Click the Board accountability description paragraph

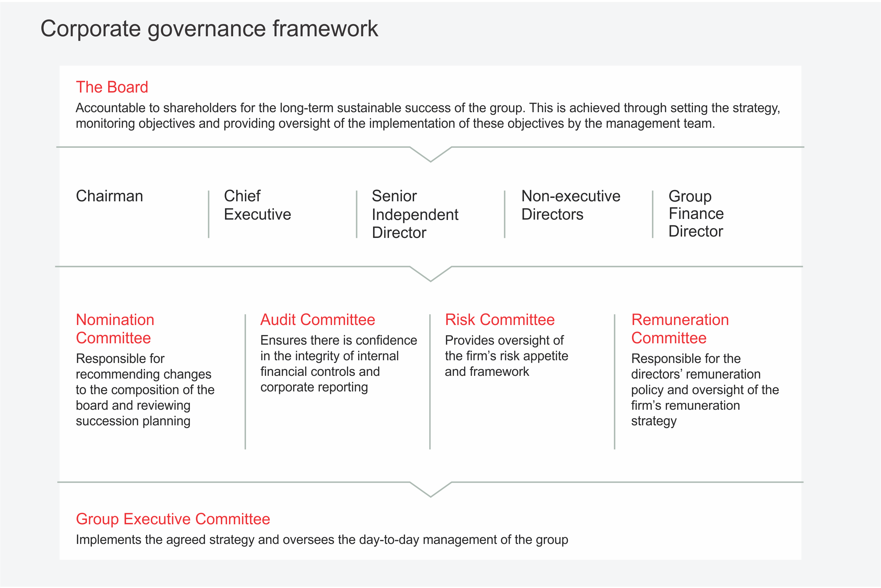(x=427, y=116)
